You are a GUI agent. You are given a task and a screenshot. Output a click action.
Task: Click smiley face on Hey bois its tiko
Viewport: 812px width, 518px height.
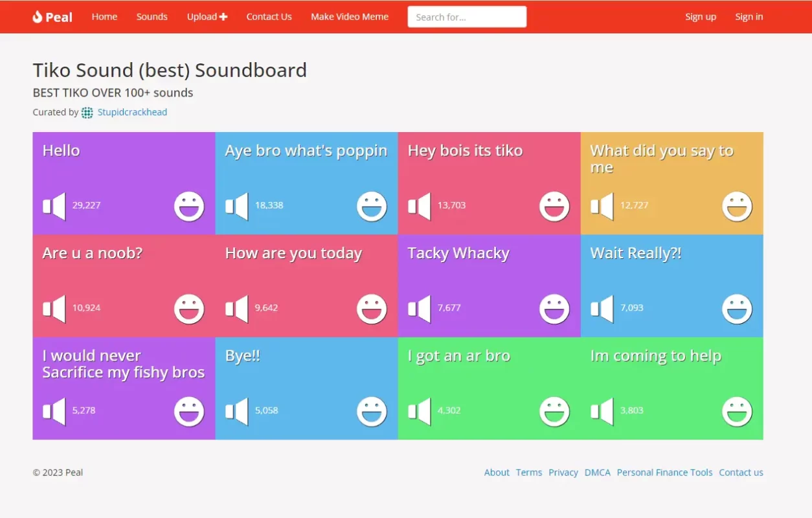[x=554, y=207]
